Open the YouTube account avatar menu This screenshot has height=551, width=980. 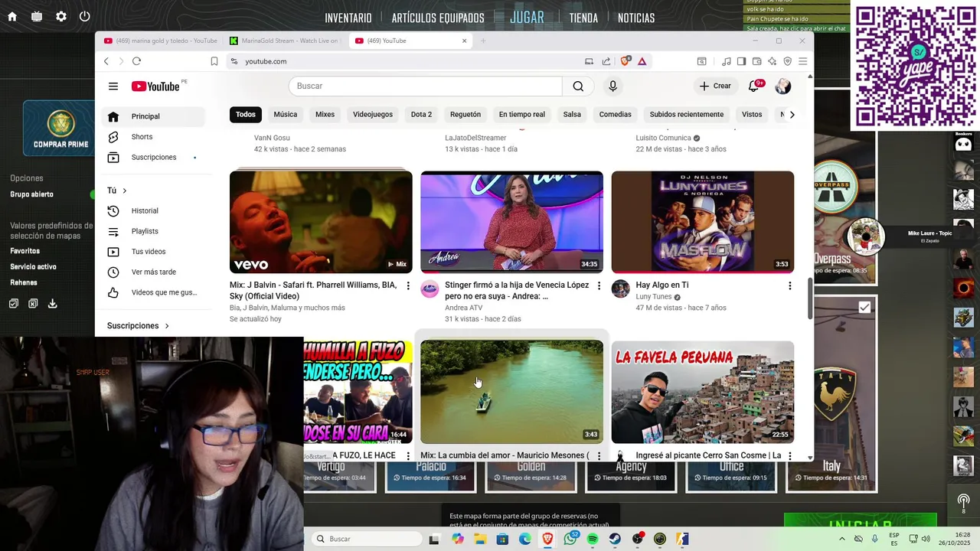pyautogui.click(x=782, y=86)
